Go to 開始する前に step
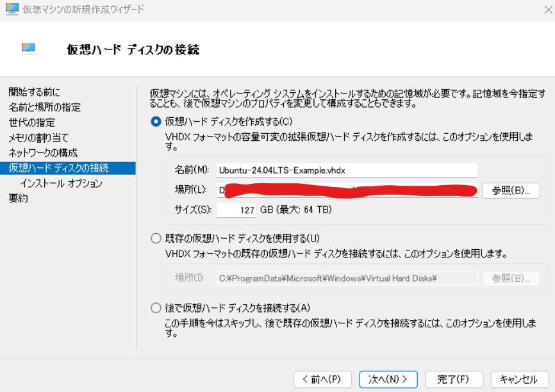Image resolution: width=555 pixels, height=392 pixels. [x=35, y=92]
